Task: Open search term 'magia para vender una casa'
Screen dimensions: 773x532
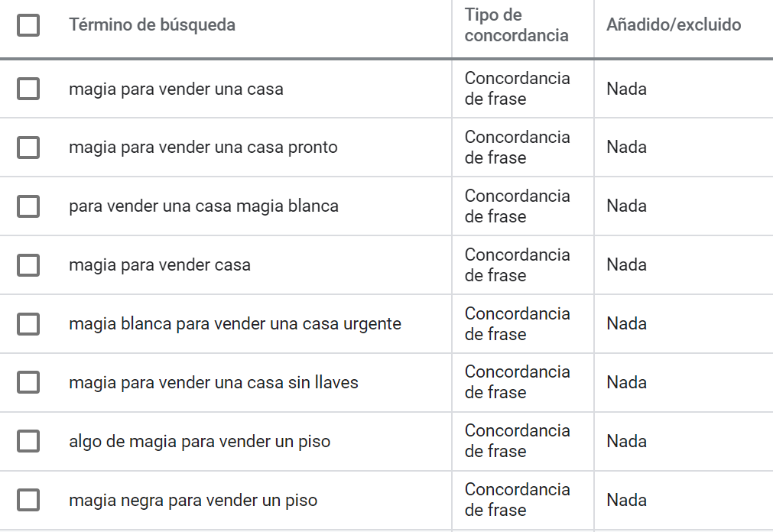Action: pos(176,89)
